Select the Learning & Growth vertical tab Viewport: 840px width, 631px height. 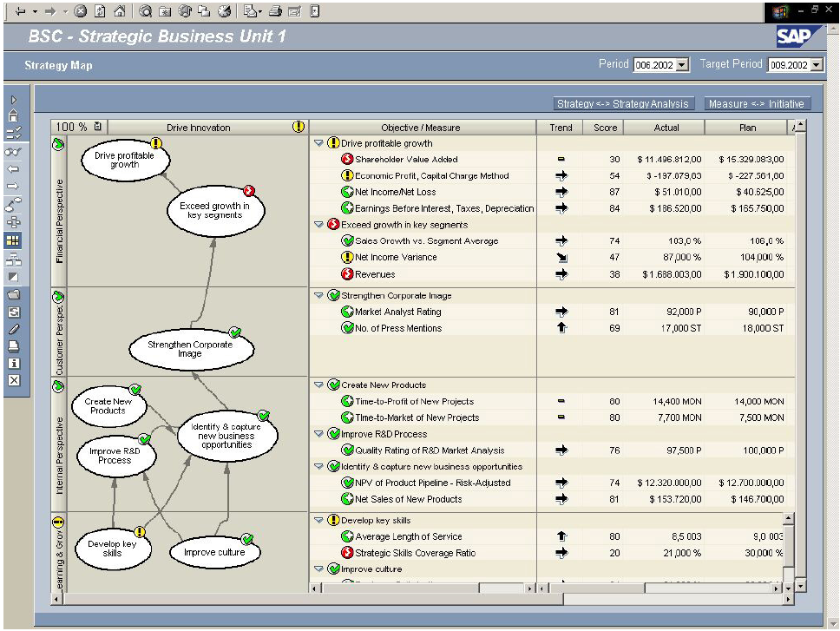58,553
